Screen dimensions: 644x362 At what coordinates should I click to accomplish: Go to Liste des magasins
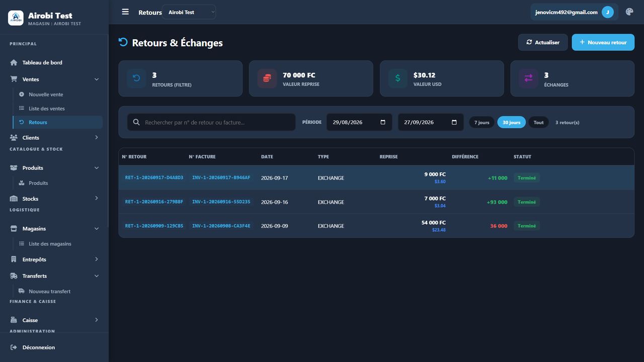pyautogui.click(x=57, y=244)
